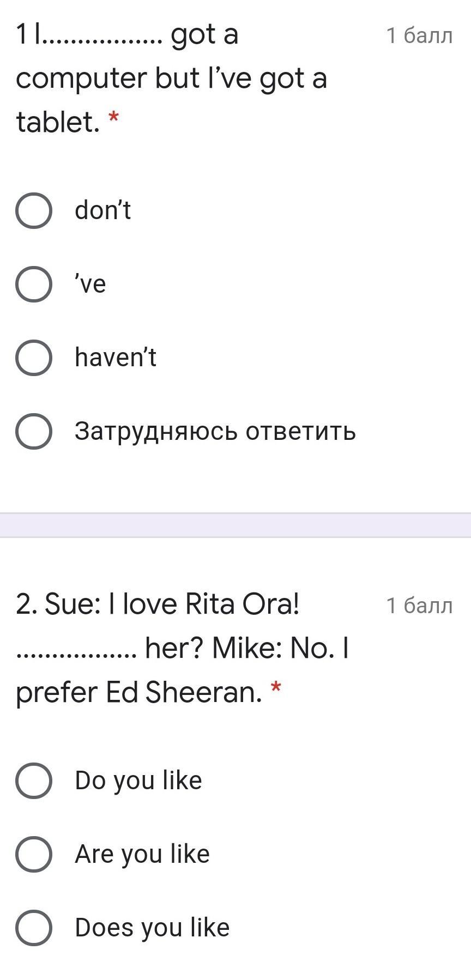Screen dimensions: 471x980
Task: Select the "'ve" radio button
Action: [34, 284]
